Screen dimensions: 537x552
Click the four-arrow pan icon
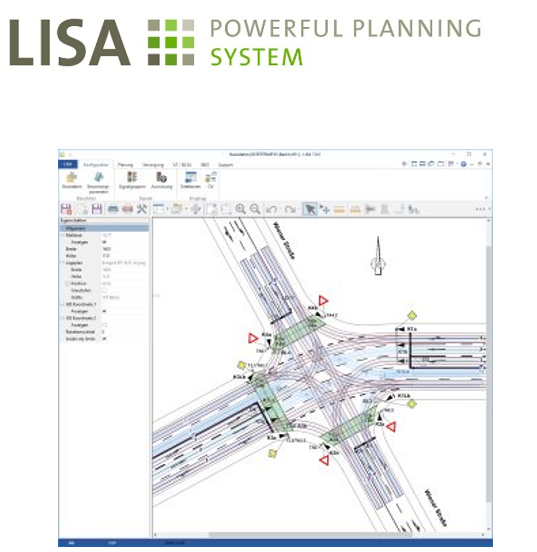(x=196, y=209)
